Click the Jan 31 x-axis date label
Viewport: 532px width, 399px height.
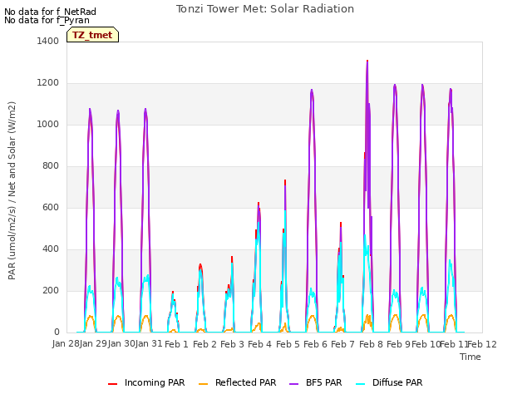tap(149, 343)
